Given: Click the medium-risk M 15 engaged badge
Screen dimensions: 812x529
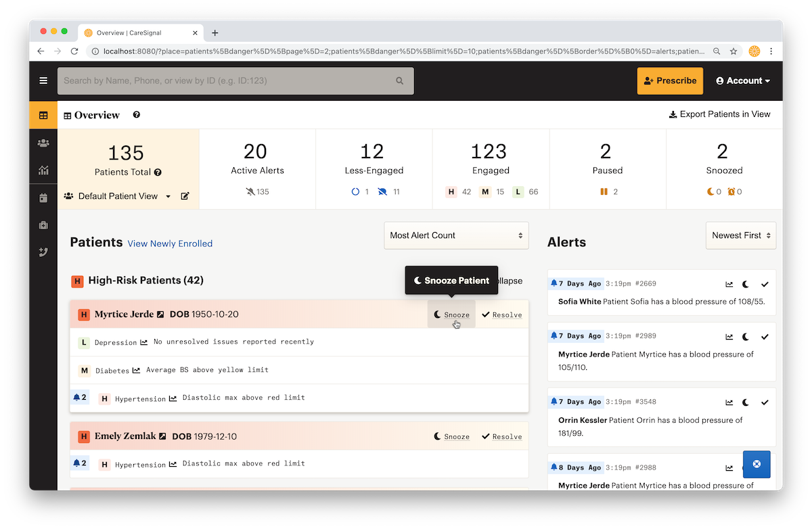Looking at the screenshot, I should coord(491,192).
